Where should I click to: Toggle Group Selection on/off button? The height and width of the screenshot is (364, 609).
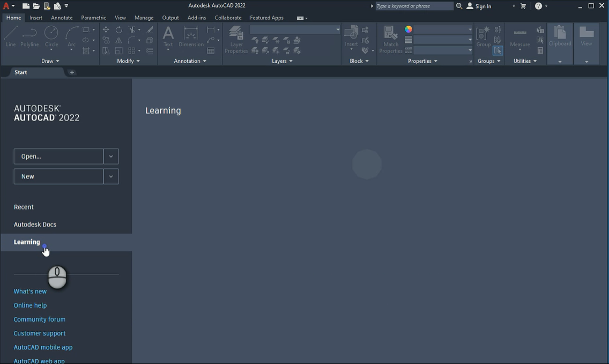[497, 50]
